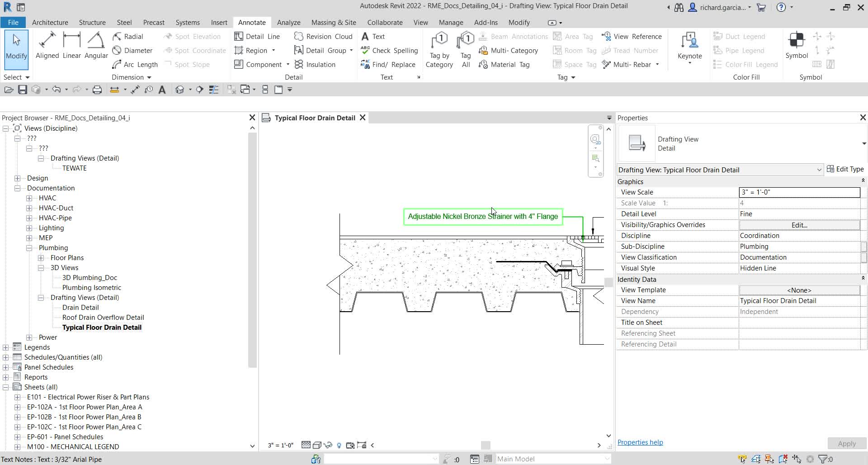The width and height of the screenshot is (868, 465).
Task: Toggle Reveal Hidden Elements lightbulb
Action: 340,445
